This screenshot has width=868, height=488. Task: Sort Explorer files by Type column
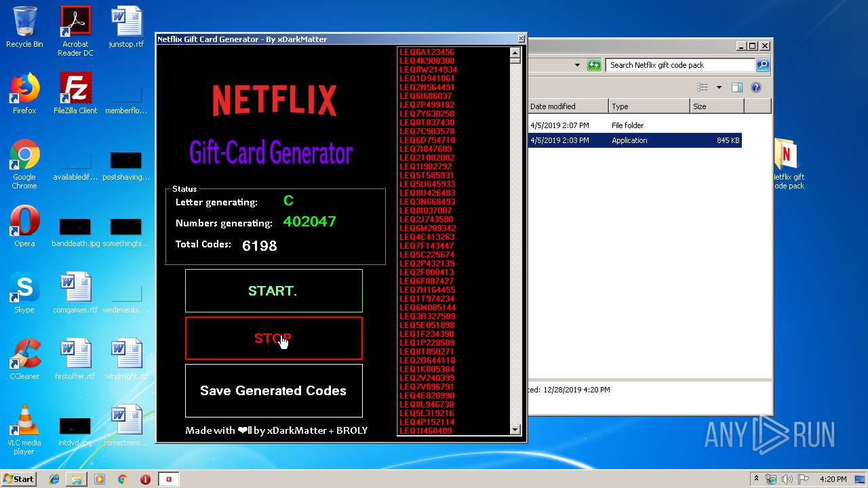pyautogui.click(x=649, y=106)
